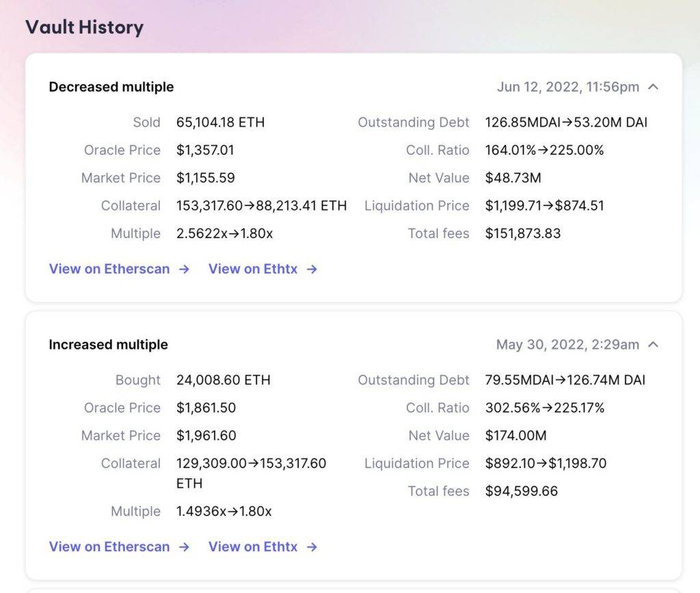Click arrow icon next to second Ethtx link
700x593 pixels.
(x=312, y=547)
